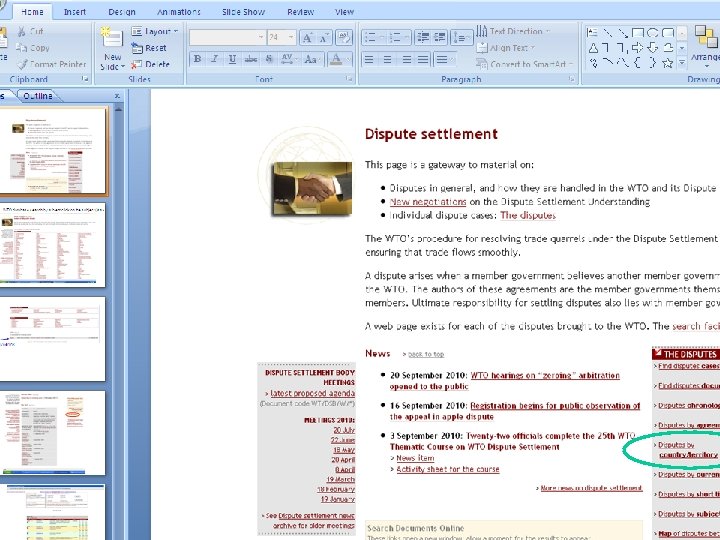Screen dimensions: 720x540
Task: Open the Bullets dropdown
Action: pos(373,37)
